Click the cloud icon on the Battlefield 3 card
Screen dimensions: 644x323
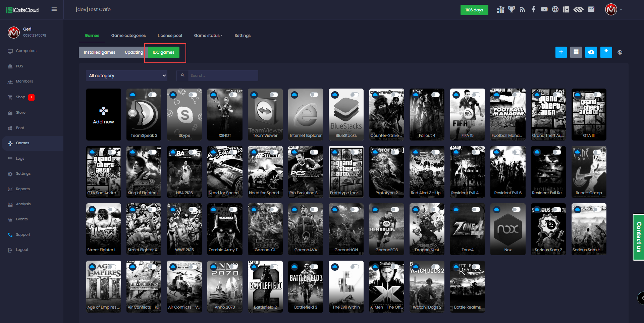294,267
